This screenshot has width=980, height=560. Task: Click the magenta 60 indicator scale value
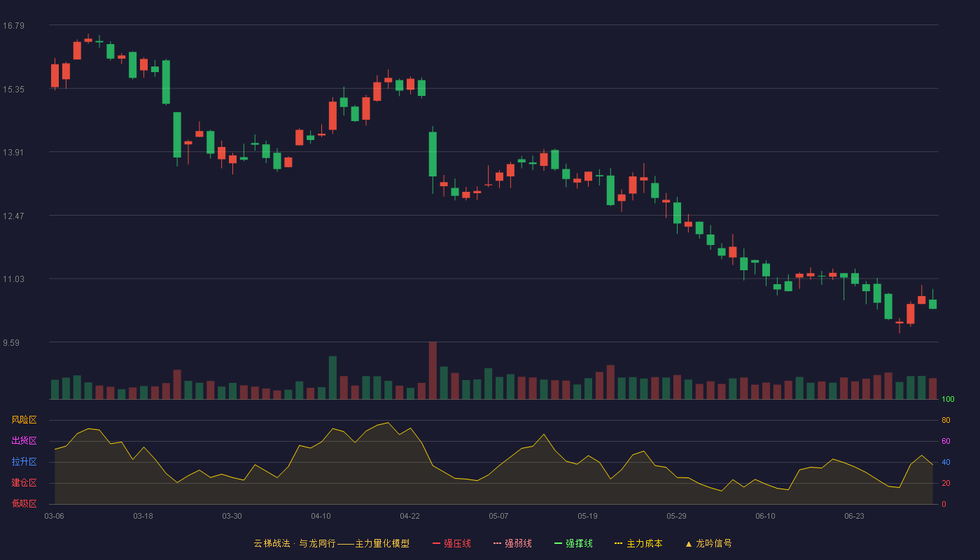[x=946, y=441]
